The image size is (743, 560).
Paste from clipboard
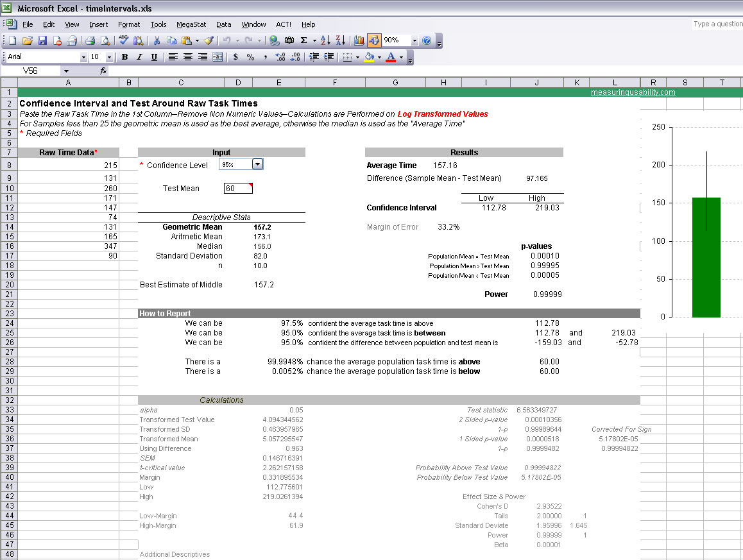(187, 41)
